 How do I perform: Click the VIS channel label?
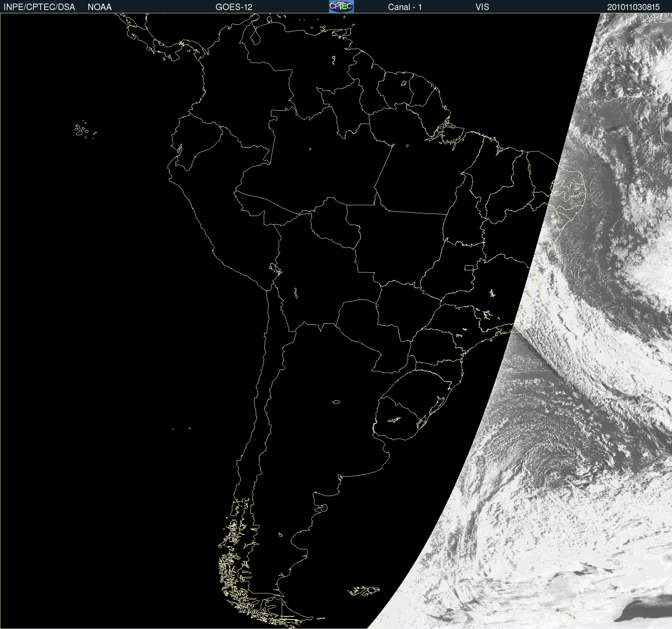pyautogui.click(x=482, y=7)
